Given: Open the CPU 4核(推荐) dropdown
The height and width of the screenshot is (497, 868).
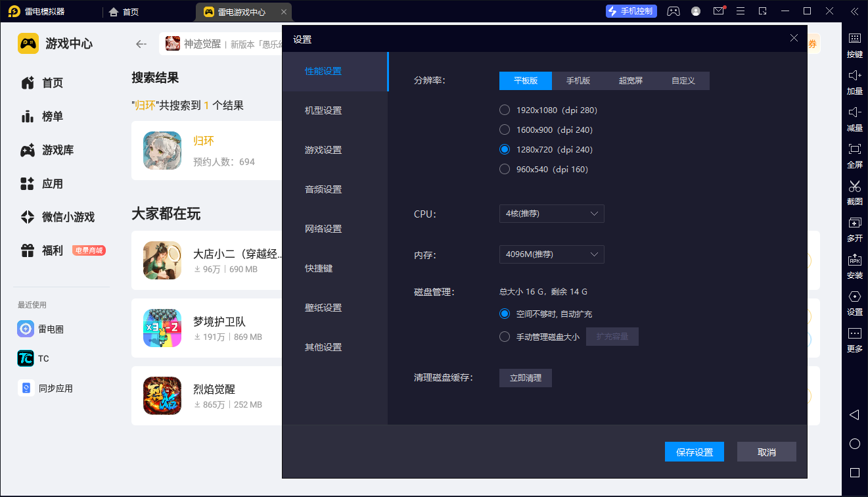Looking at the screenshot, I should point(552,214).
